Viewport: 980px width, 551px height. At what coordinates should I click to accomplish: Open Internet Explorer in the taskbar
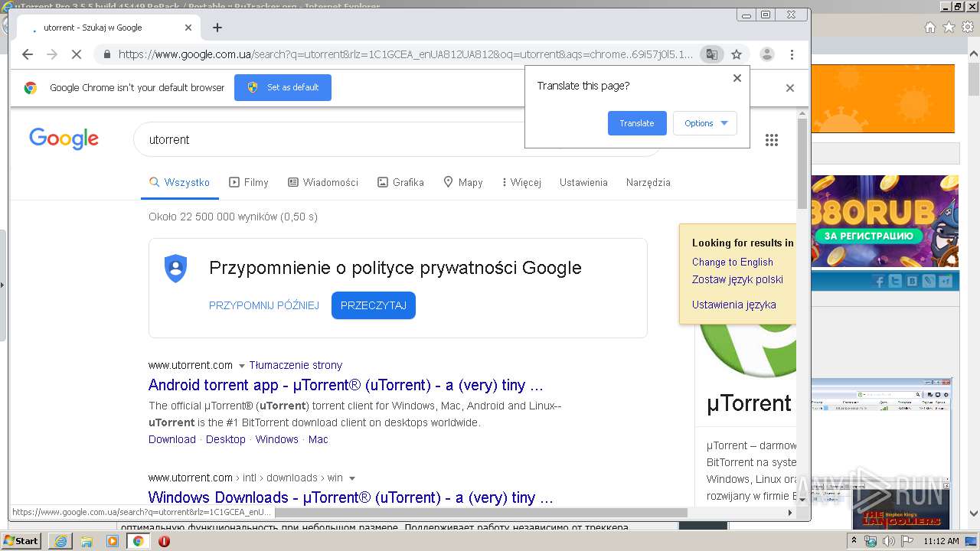[60, 541]
